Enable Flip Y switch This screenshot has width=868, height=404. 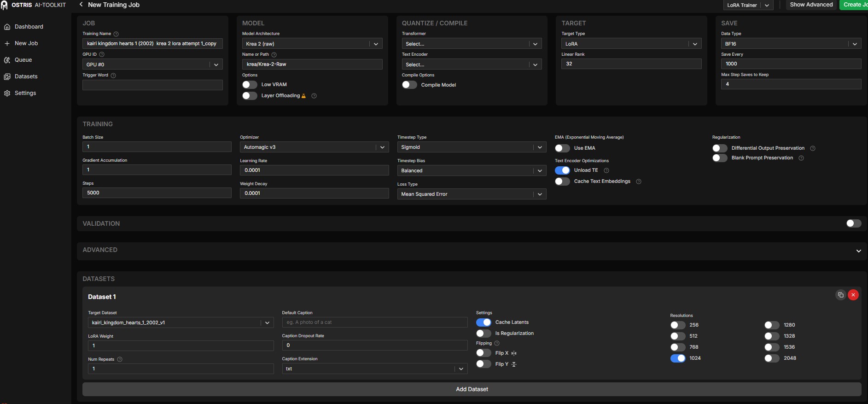pyautogui.click(x=484, y=364)
